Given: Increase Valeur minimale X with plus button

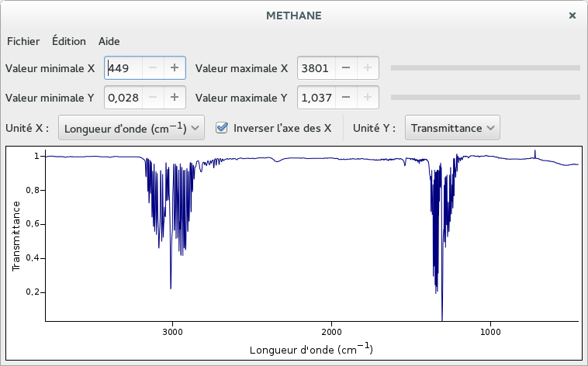Looking at the screenshot, I should click(175, 68).
